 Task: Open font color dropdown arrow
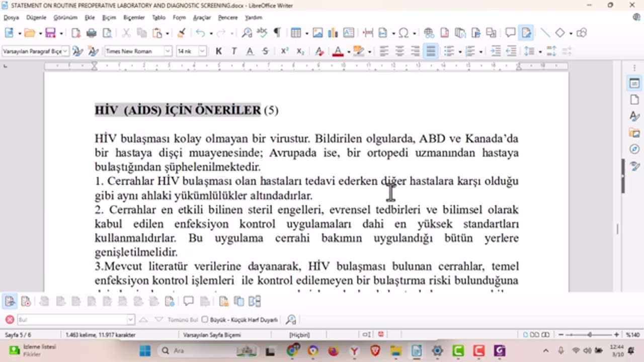(x=348, y=51)
